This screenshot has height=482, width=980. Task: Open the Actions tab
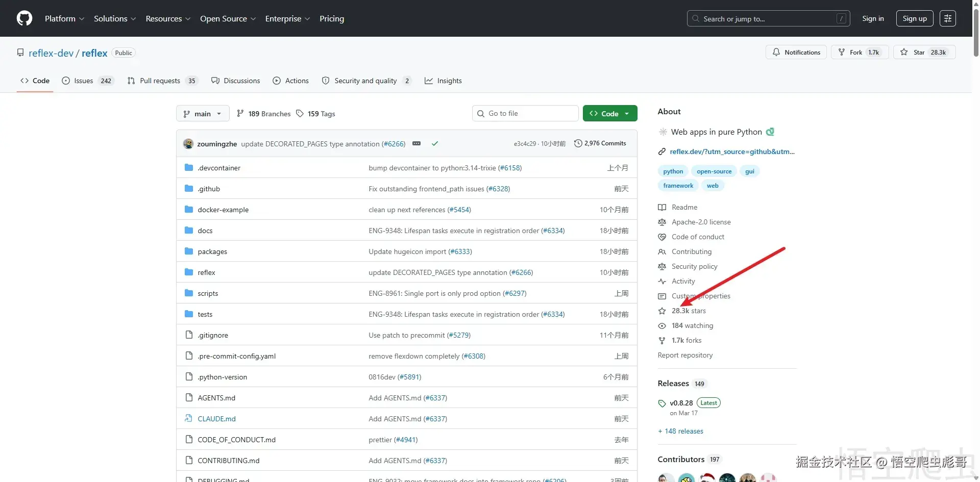point(291,81)
